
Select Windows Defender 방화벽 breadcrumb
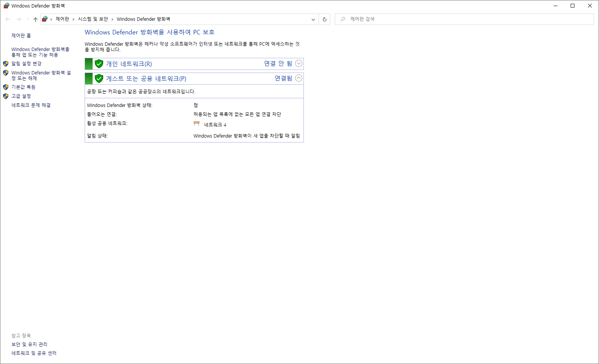click(143, 19)
